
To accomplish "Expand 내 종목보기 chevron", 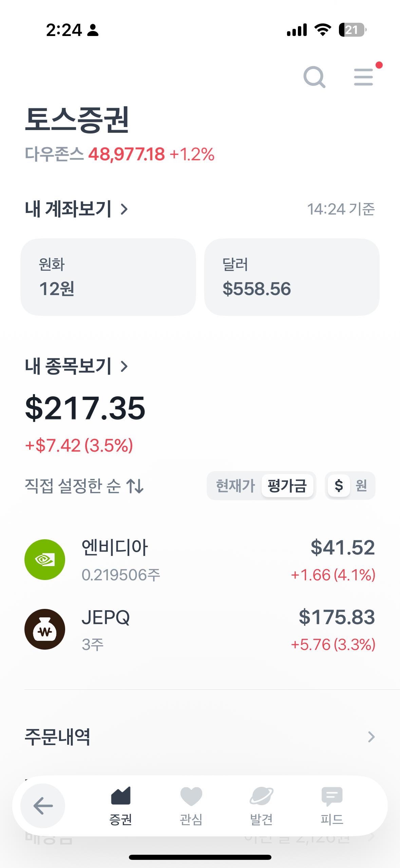I will tap(125, 366).
